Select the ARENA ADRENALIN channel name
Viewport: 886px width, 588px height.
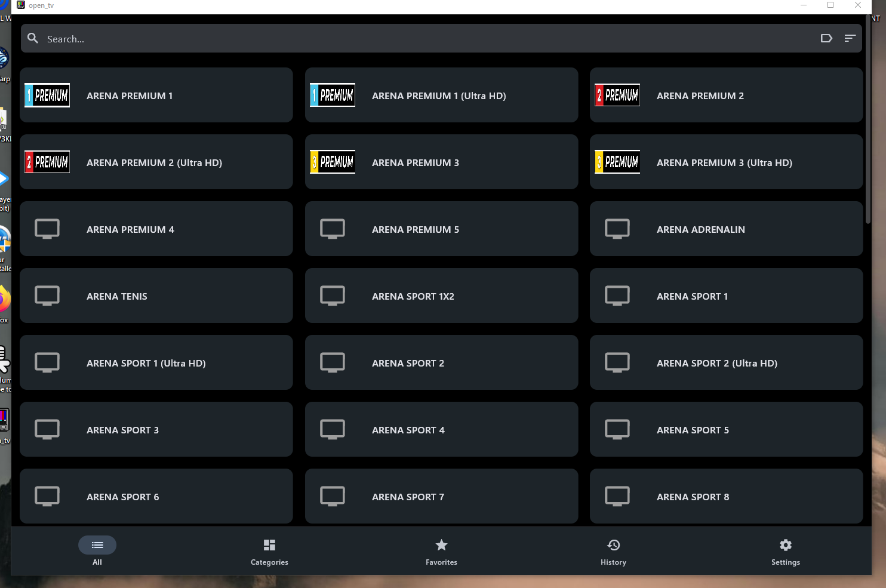pos(701,229)
